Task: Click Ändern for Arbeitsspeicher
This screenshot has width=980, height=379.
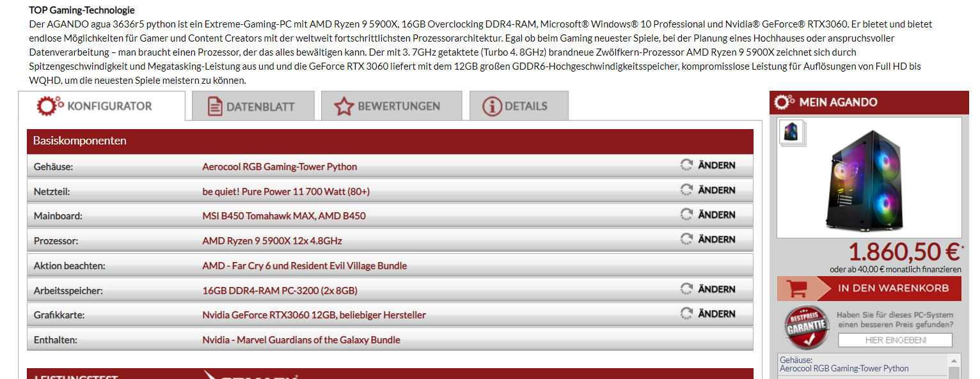Action: pyautogui.click(x=716, y=289)
